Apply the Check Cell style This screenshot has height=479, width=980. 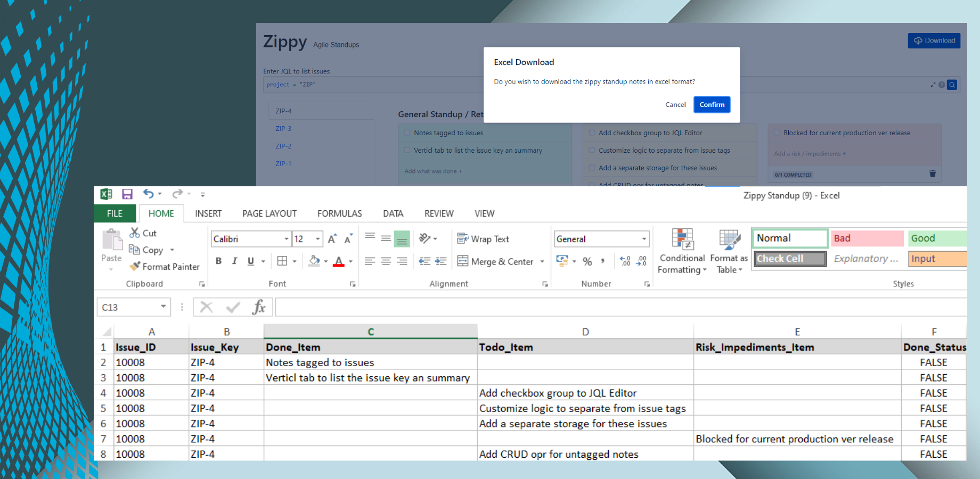(x=790, y=259)
